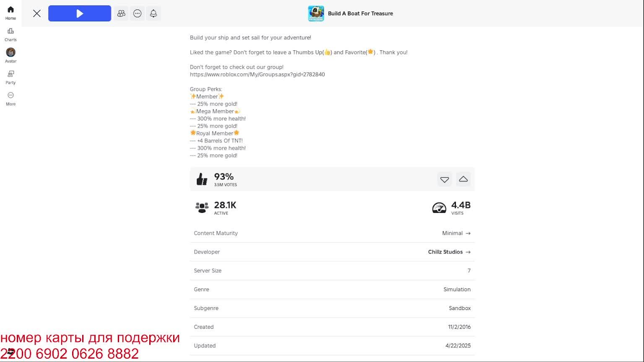Open the friends invite icon next to Play
Viewport: 644px width, 362px height.
[121, 13]
